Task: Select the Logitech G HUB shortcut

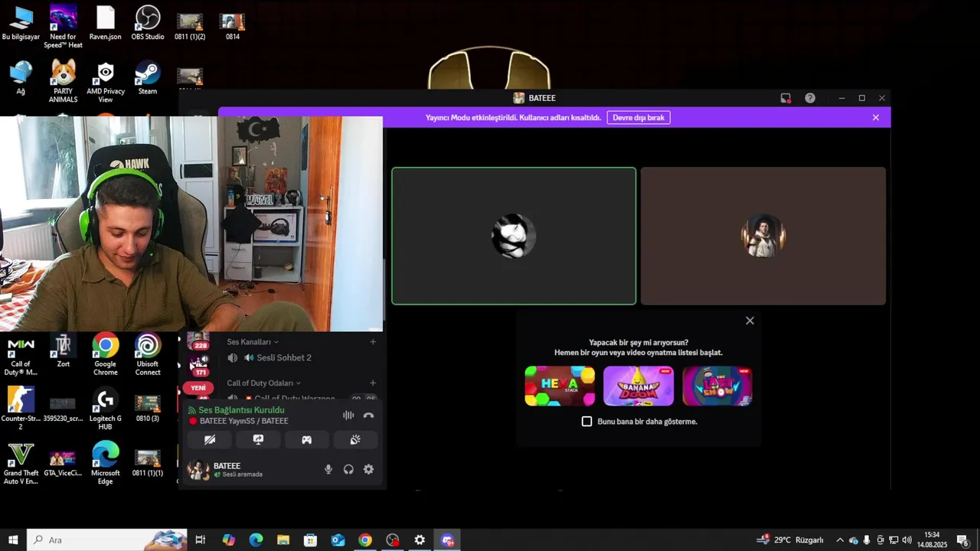Action: click(x=106, y=409)
